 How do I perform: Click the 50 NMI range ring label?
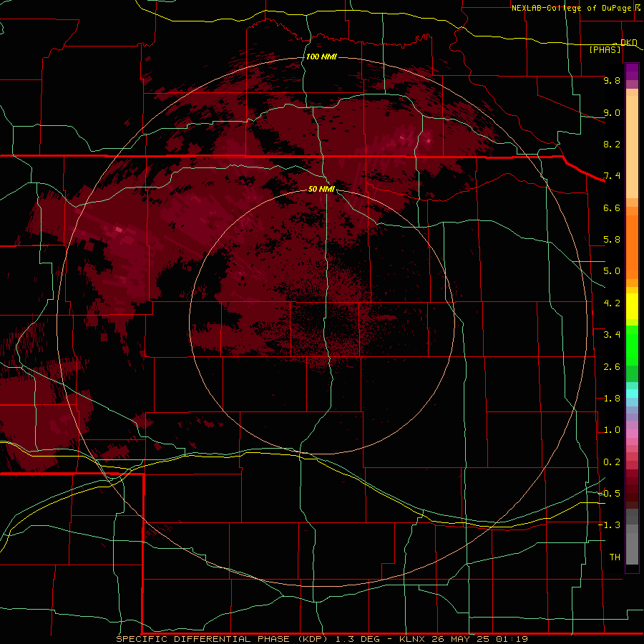click(321, 189)
